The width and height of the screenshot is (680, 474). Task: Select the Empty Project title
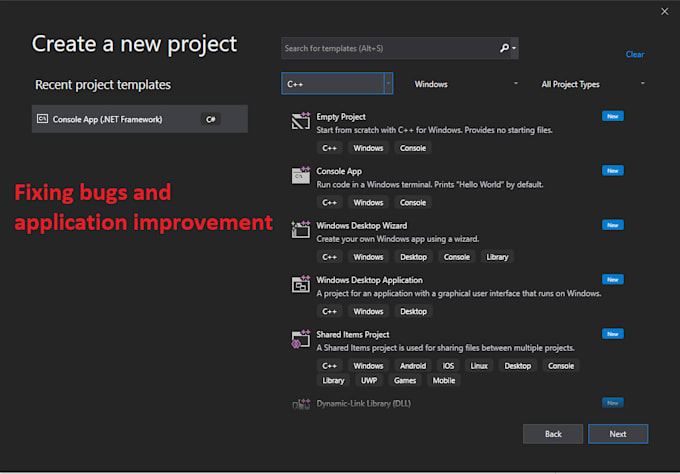(341, 117)
